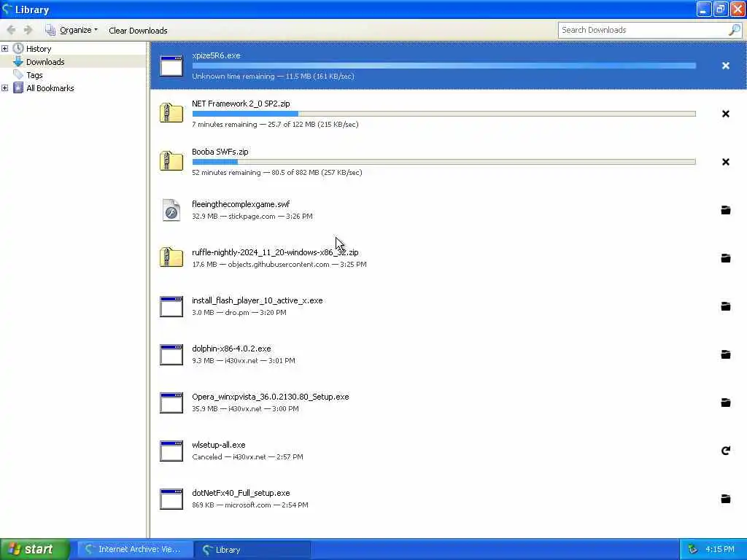
Task: Switch to Internet Archive taskbar window
Action: coord(135,550)
